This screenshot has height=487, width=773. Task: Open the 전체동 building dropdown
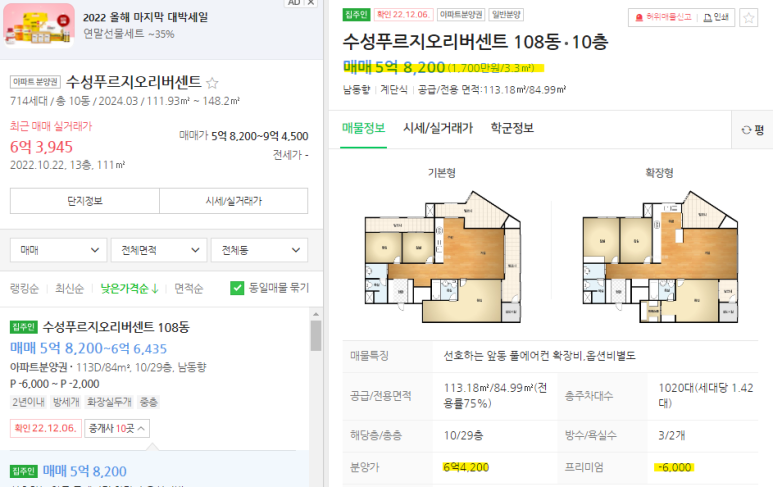tap(259, 250)
